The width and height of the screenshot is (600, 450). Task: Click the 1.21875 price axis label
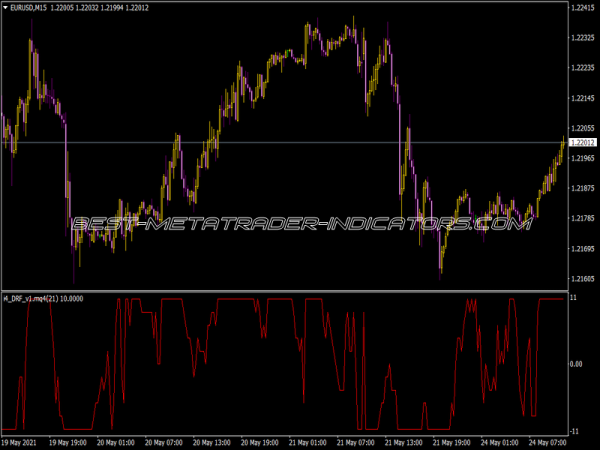[x=581, y=188]
